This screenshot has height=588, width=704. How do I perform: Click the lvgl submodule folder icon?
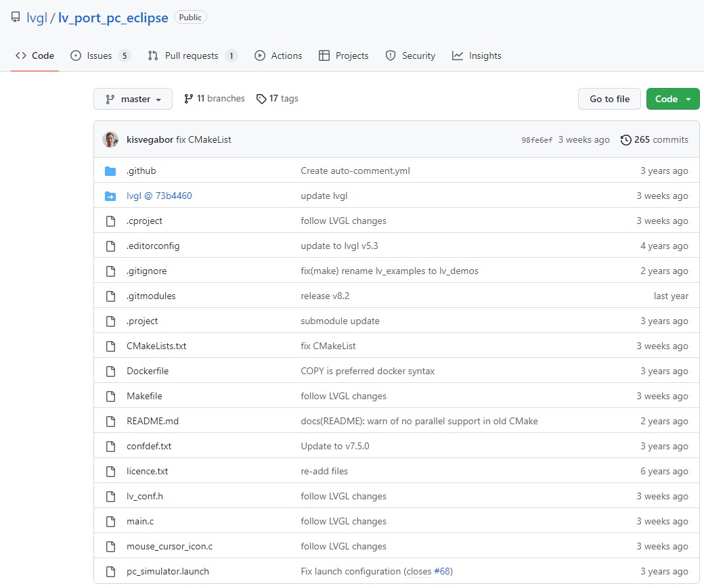click(110, 196)
